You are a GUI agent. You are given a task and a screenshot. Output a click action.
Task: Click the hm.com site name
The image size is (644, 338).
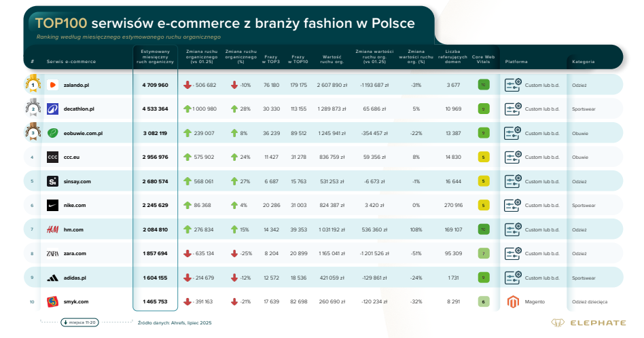(73, 229)
